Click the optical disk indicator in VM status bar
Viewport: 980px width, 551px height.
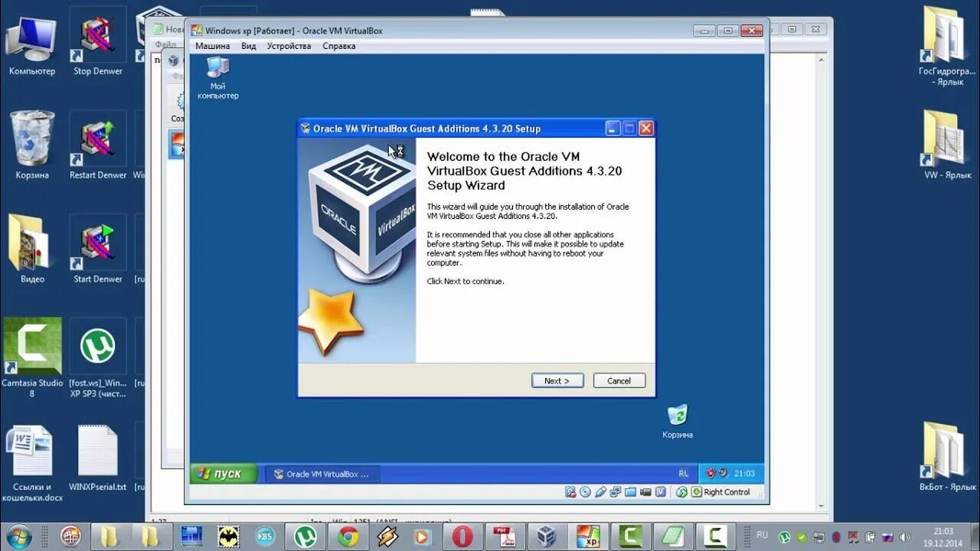585,492
